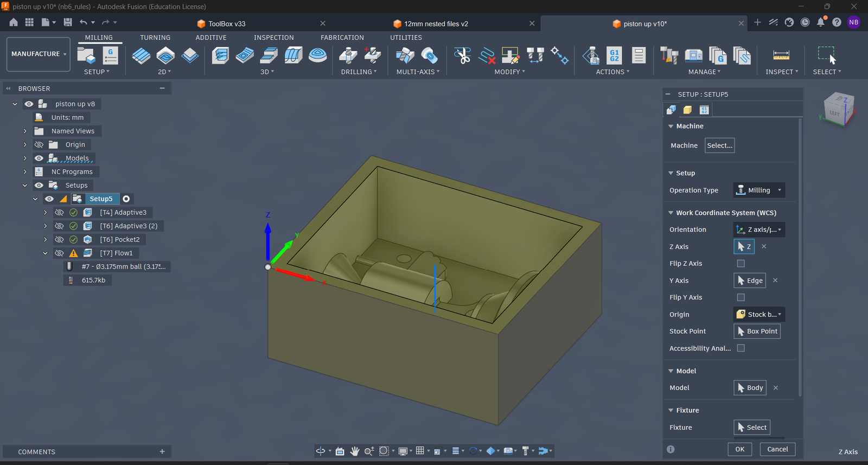Viewport: 868px width, 465px height.
Task: Click the Home data panel icon
Action: click(14, 22)
